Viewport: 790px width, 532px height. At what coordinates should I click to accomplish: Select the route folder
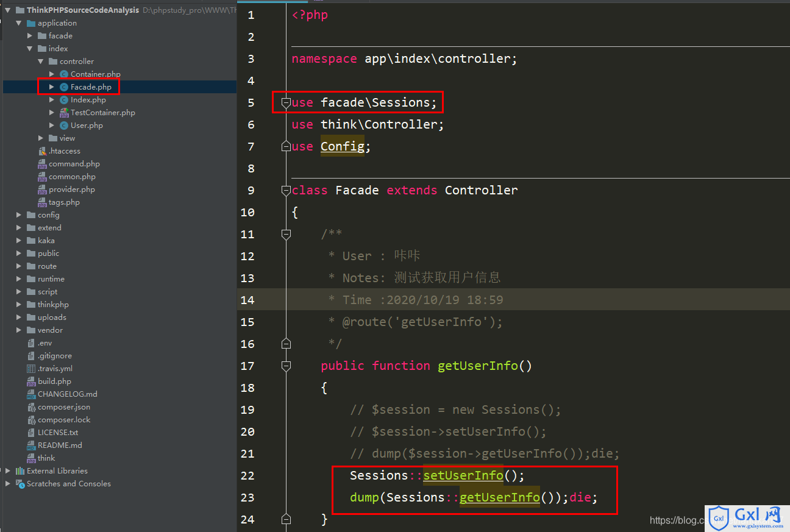coord(47,266)
